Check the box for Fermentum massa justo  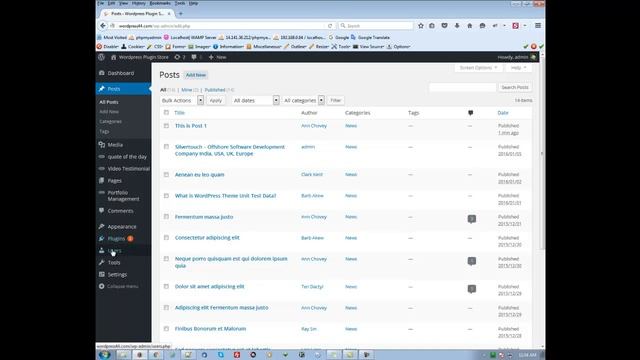(x=166, y=217)
